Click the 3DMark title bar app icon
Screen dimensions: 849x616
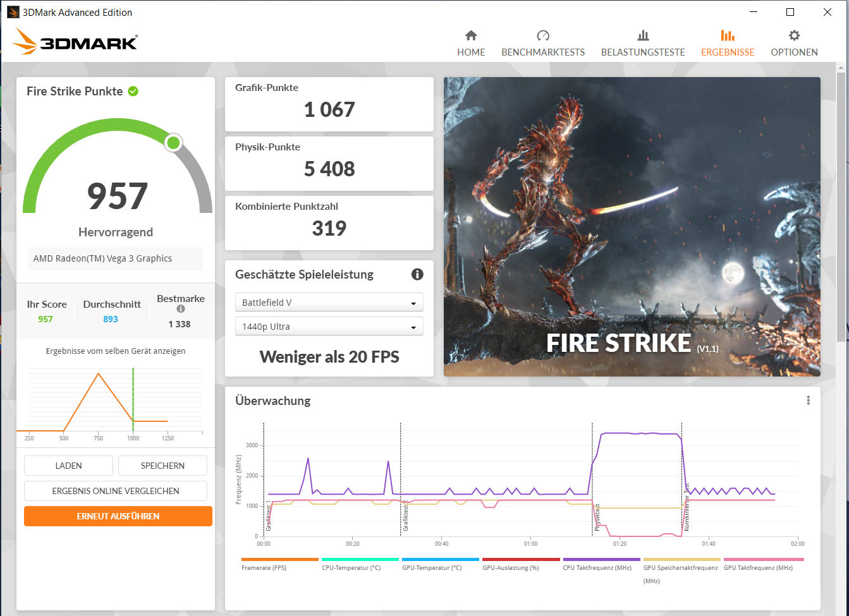13,12
